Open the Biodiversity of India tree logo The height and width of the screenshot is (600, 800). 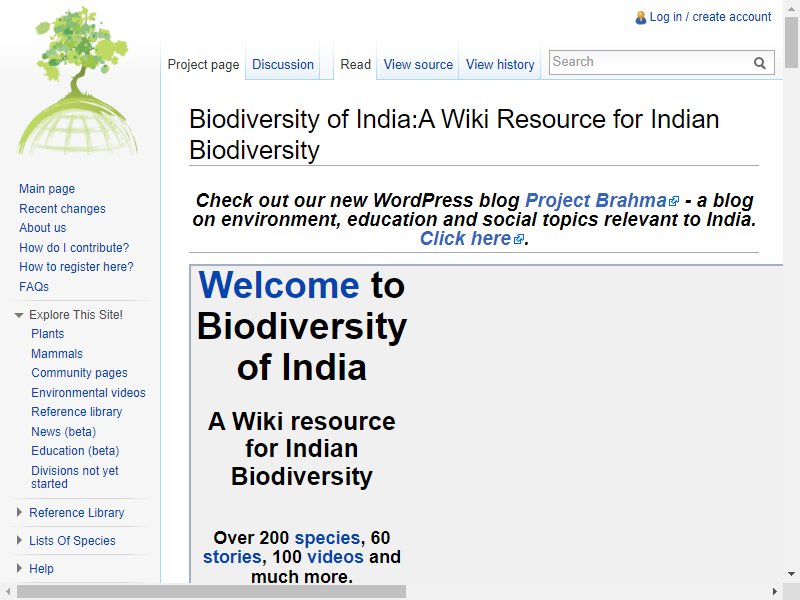(78, 81)
